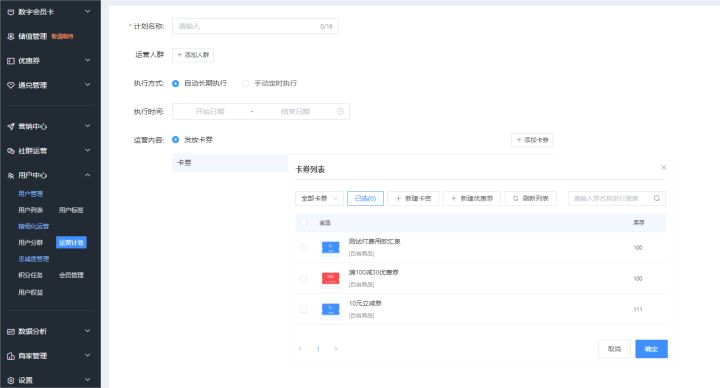Click the 满100减30优惠券 card name text
Image resolution: width=720 pixels, height=388 pixels.
click(x=373, y=272)
